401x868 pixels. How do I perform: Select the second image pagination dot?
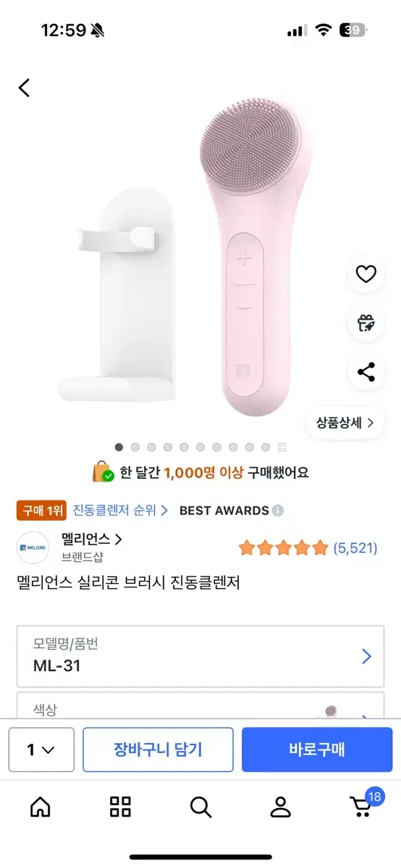pyautogui.click(x=135, y=448)
